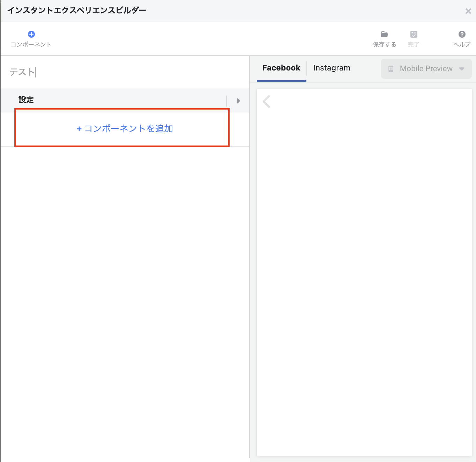Click the コンポーネント toolbar label
Screen dimensions: 476x462
pyautogui.click(x=31, y=44)
